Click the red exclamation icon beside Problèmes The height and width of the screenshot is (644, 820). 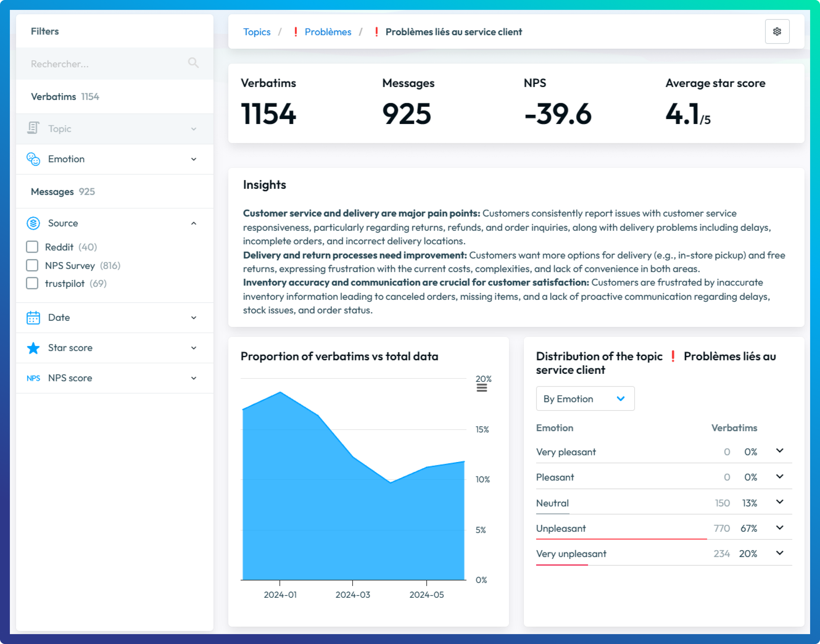click(x=296, y=32)
